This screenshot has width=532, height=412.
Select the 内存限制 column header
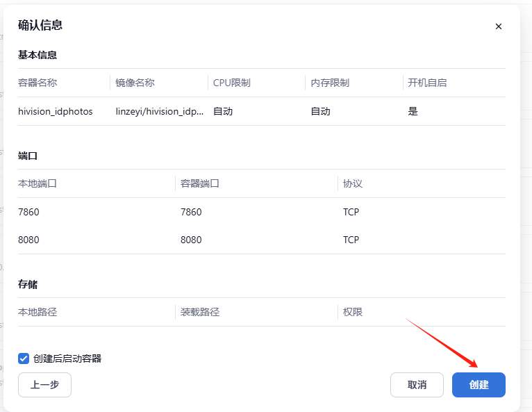pyautogui.click(x=330, y=83)
